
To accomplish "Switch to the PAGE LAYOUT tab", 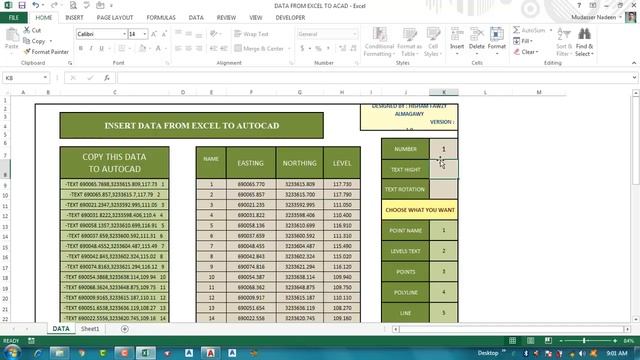I will tap(115, 18).
